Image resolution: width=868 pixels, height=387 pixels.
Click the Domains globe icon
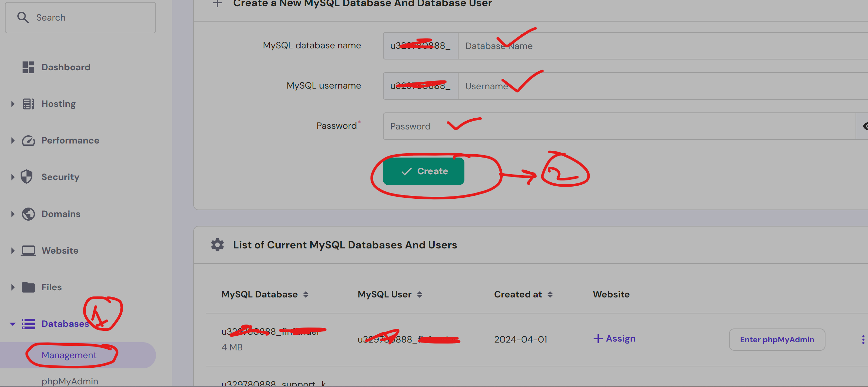(28, 214)
